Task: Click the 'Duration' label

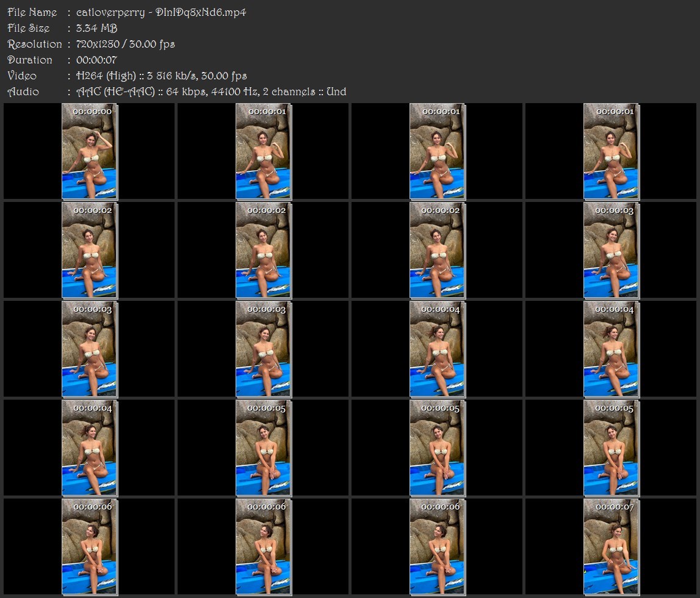Action: coord(29,60)
